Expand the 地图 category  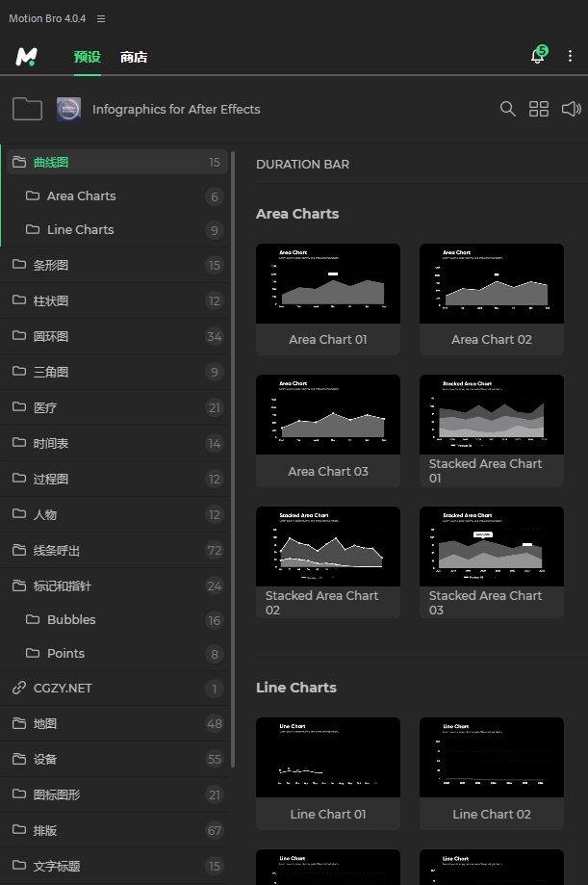115,724
